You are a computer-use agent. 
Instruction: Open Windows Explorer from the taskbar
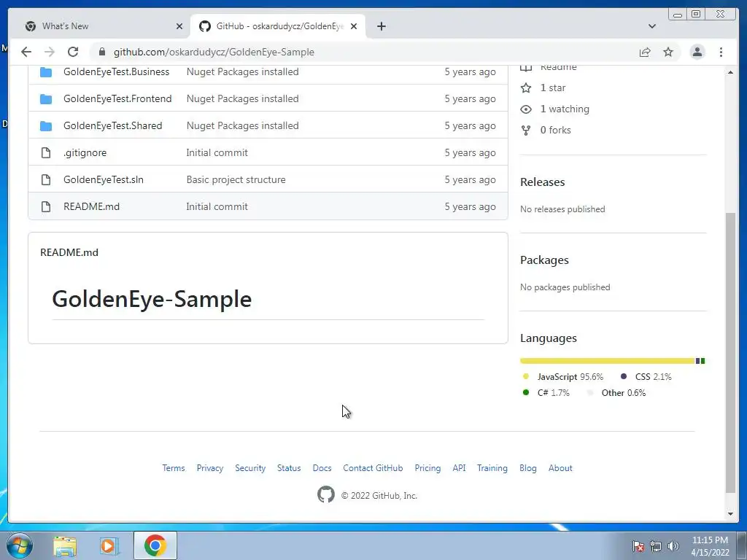tap(65, 546)
